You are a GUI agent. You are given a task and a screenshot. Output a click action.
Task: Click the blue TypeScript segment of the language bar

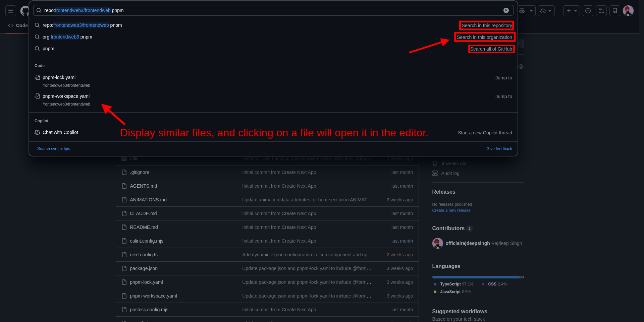[x=476, y=277]
